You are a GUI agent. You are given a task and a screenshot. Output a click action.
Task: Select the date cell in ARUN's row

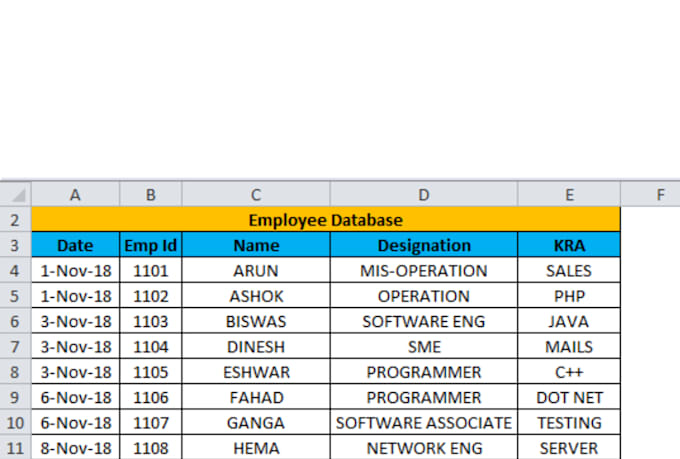[75, 270]
